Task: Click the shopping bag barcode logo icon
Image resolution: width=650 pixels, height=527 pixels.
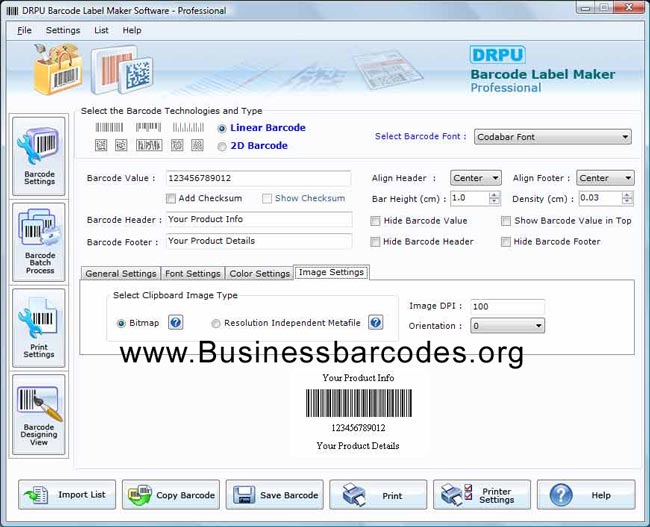Action: point(58,69)
